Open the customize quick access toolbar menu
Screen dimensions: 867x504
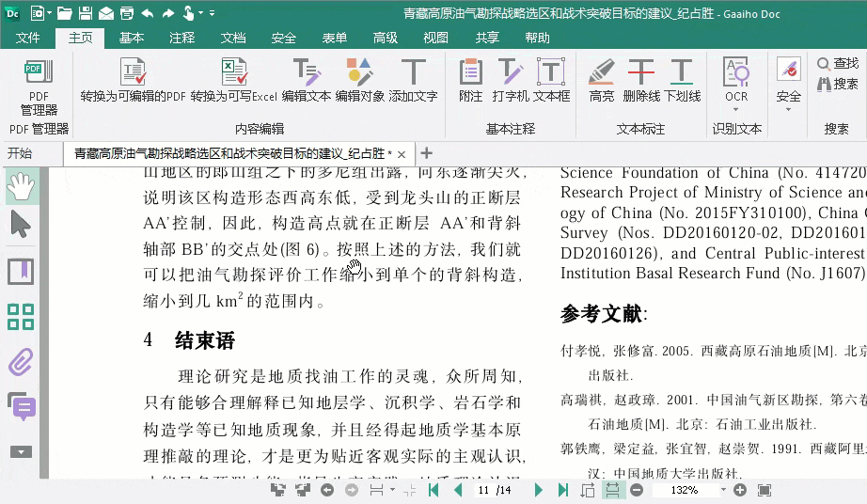click(212, 13)
